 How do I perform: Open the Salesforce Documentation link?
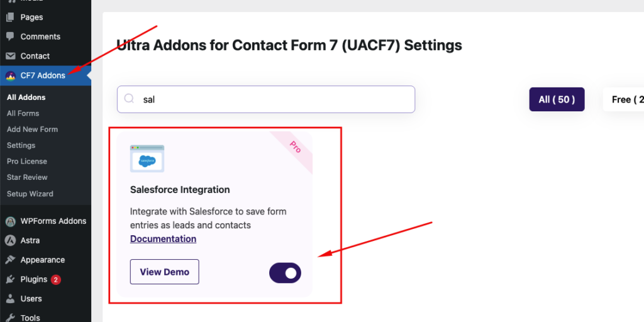coord(163,239)
